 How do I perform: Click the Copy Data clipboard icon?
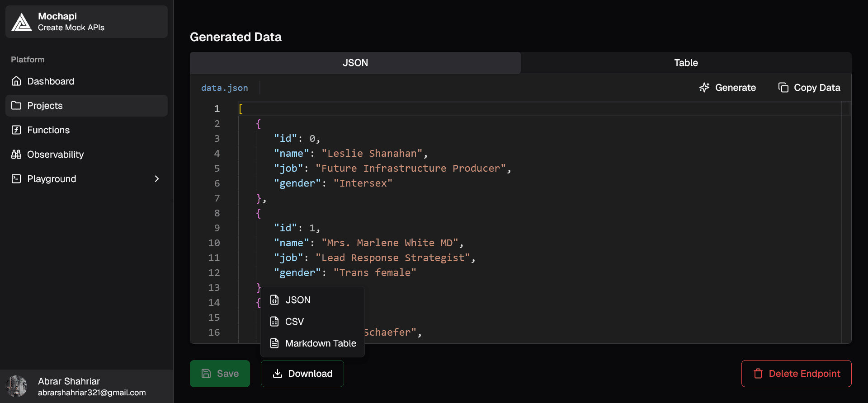[x=783, y=88]
